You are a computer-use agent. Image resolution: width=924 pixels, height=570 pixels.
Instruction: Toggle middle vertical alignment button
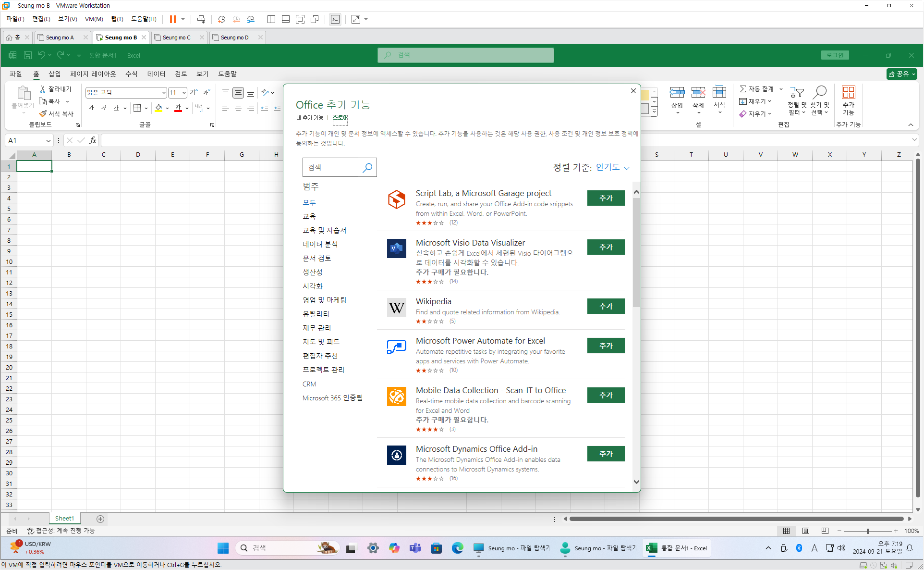tap(238, 93)
